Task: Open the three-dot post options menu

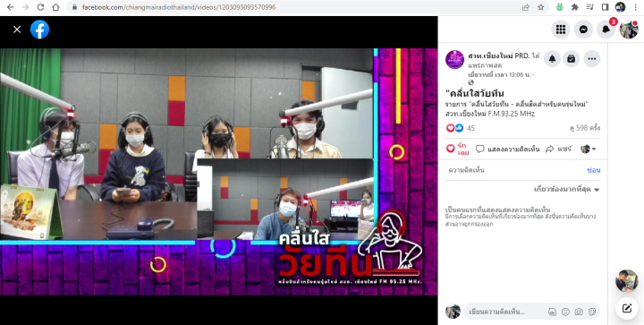Action: point(592,59)
